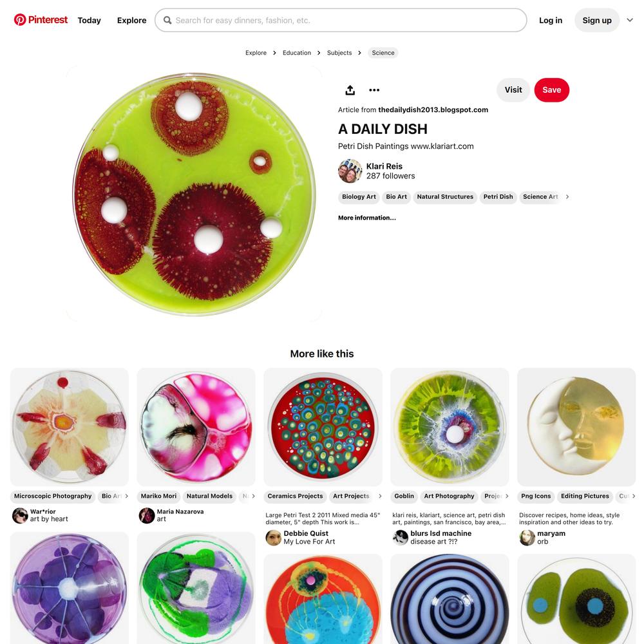Expand the More information section

(367, 218)
